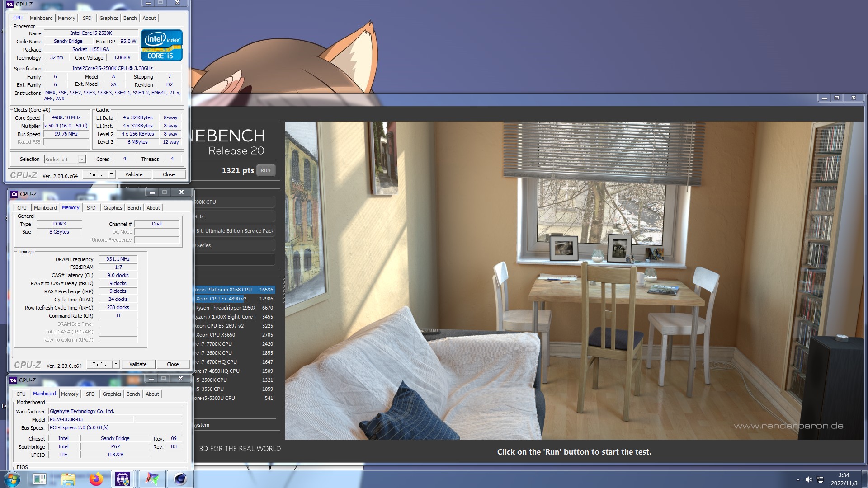Select Ryzen Threadripper 1950X ranking row
868x488 pixels.
coord(235,308)
